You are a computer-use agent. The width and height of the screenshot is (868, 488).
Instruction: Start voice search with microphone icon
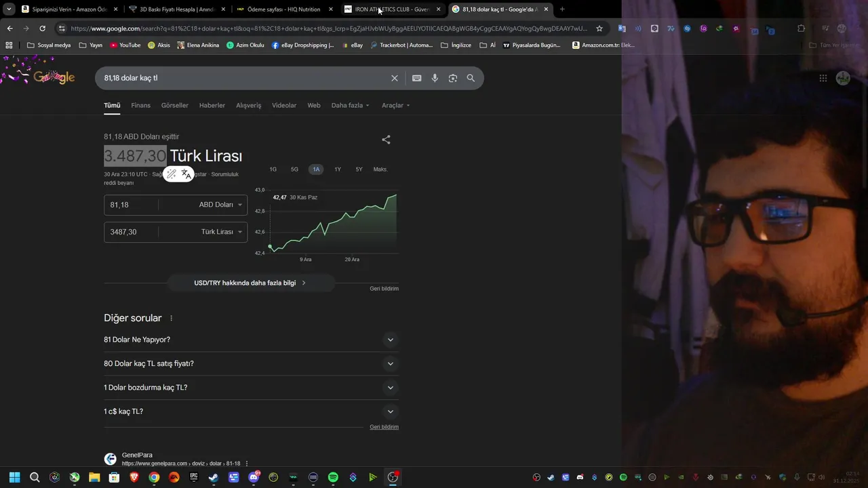coord(435,78)
